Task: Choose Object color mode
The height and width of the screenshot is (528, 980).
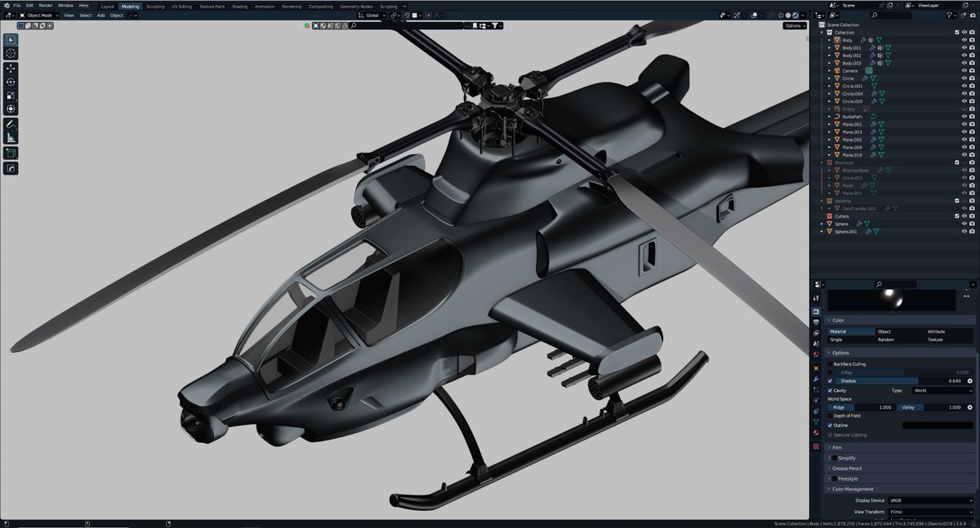Action: 901,331
